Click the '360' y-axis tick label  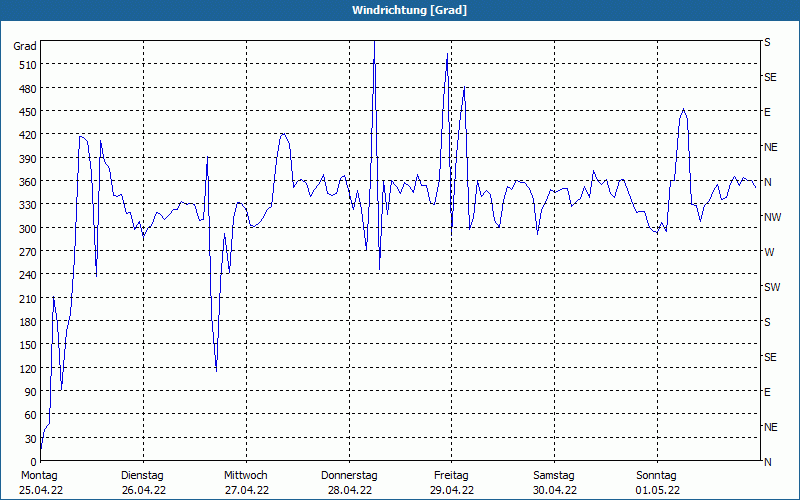coord(28,182)
